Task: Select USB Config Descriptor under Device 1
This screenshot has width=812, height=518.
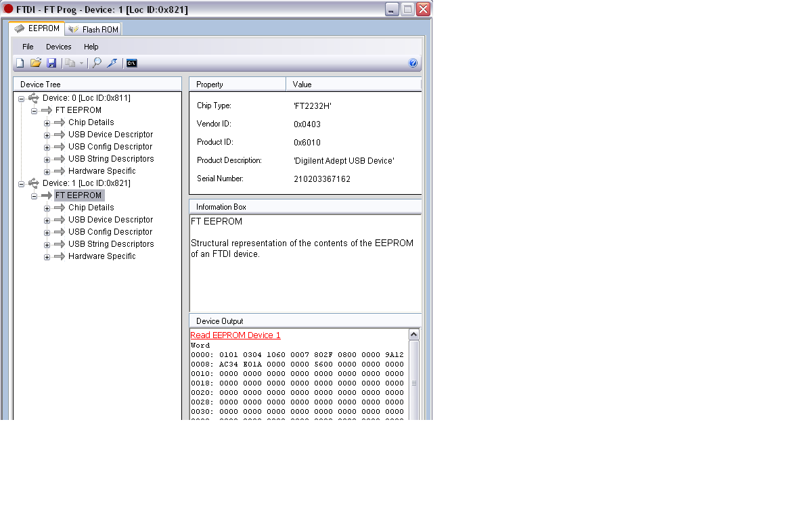Action: [110, 232]
